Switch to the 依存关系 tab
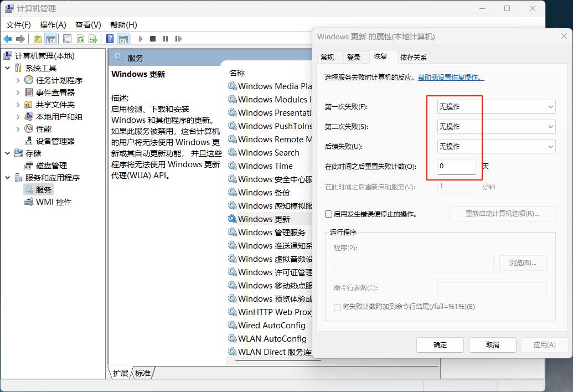This screenshot has width=573, height=392. pos(414,58)
